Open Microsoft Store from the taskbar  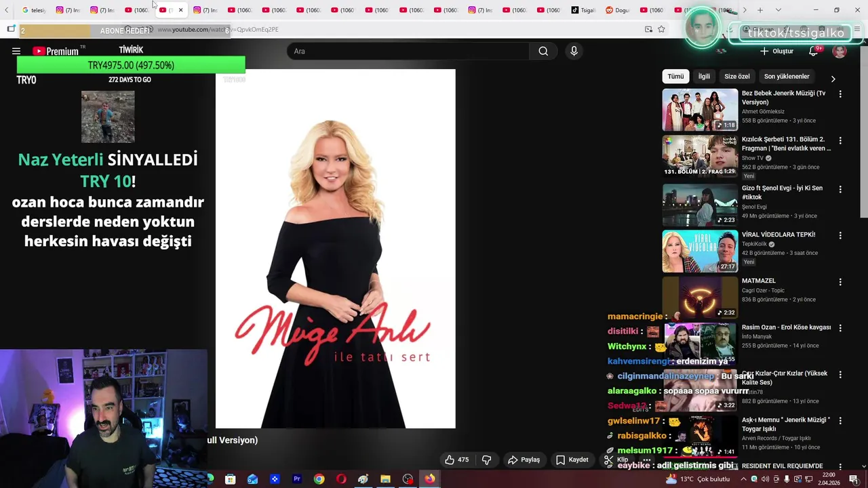pos(231,479)
